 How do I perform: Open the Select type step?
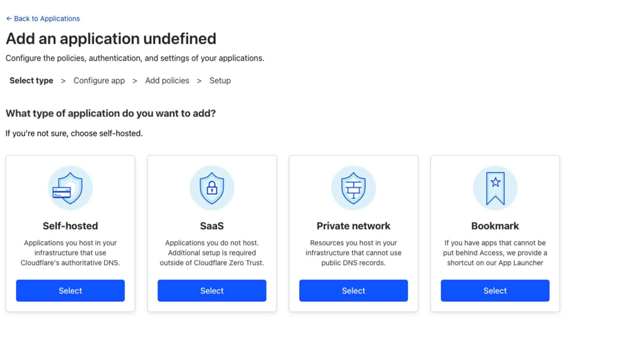31,80
